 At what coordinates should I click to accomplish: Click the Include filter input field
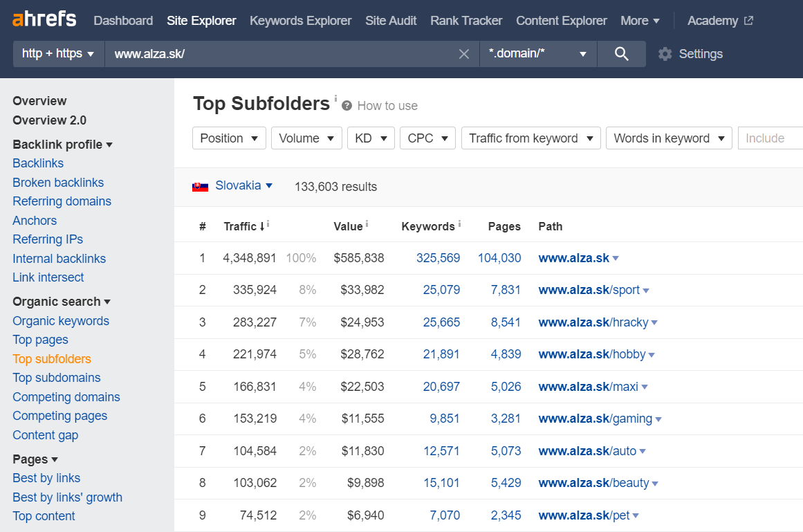pos(770,138)
